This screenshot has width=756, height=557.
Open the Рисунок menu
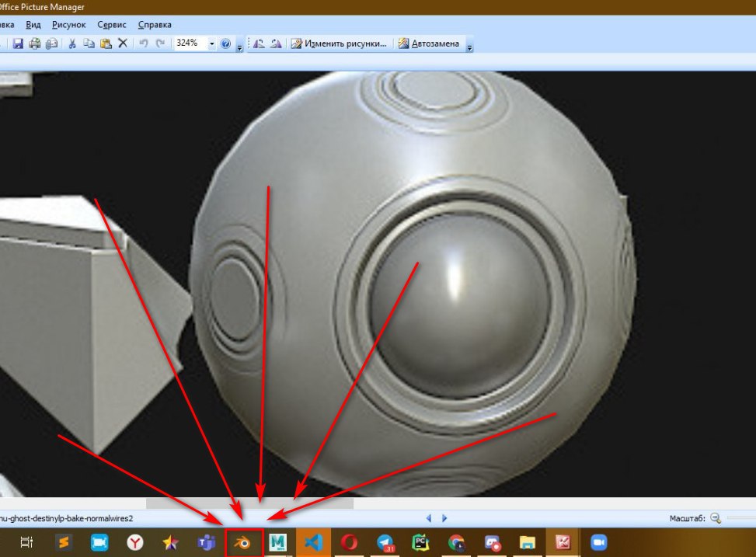point(69,25)
